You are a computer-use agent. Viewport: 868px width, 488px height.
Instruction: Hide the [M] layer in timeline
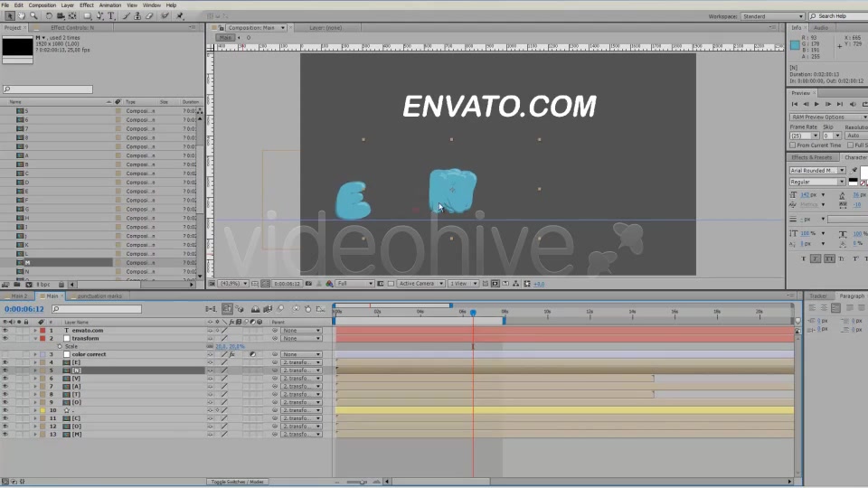[x=5, y=435]
